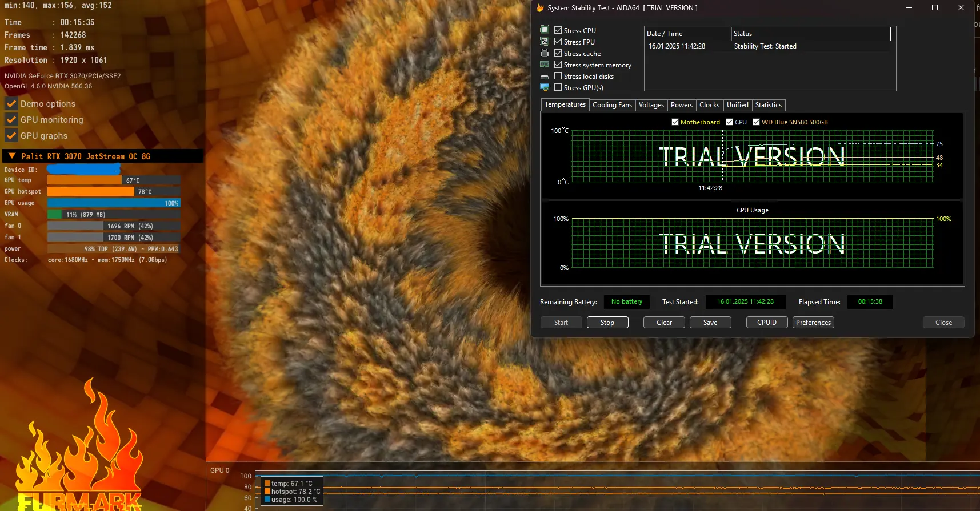The height and width of the screenshot is (511, 980).
Task: Click the hotspot legend square in GPU 0 graph
Action: click(x=267, y=492)
